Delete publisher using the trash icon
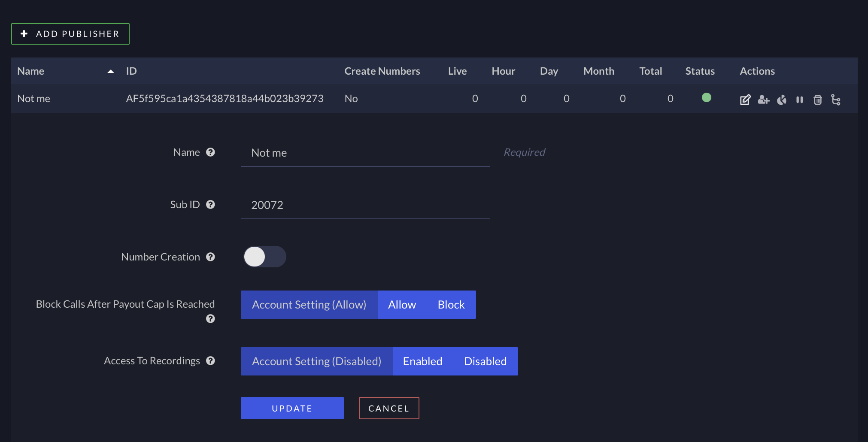This screenshot has height=442, width=868. (x=818, y=100)
